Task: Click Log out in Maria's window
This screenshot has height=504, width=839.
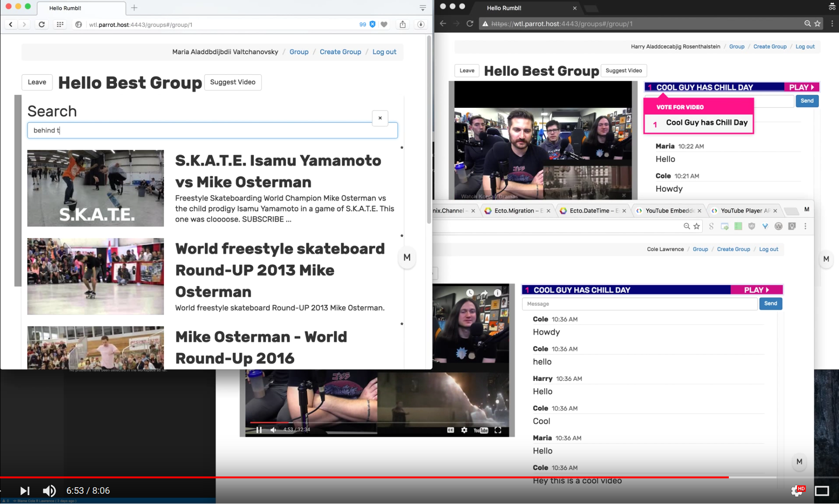Action: [x=384, y=52]
